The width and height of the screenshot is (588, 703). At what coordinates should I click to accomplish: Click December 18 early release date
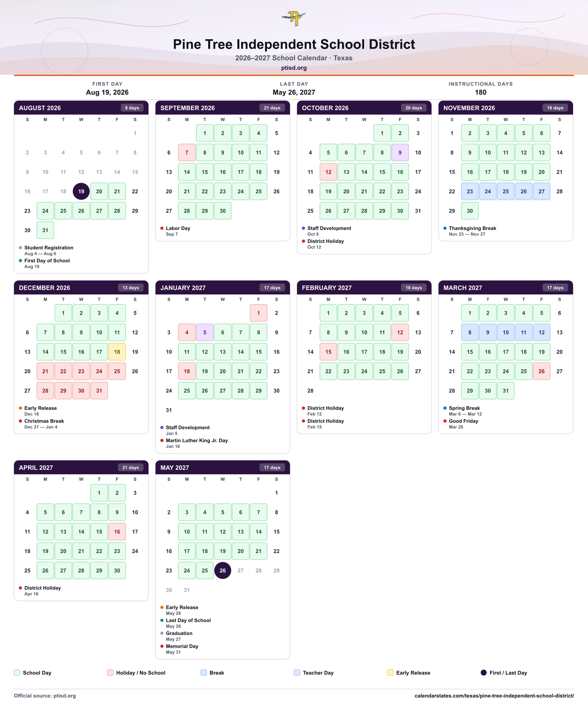117,352
